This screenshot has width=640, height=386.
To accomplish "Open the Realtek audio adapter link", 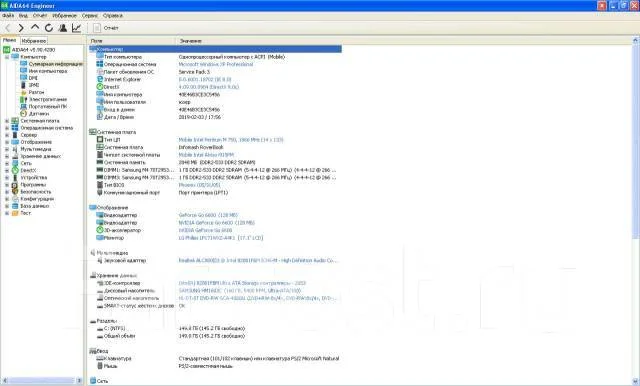I will pos(258,260).
